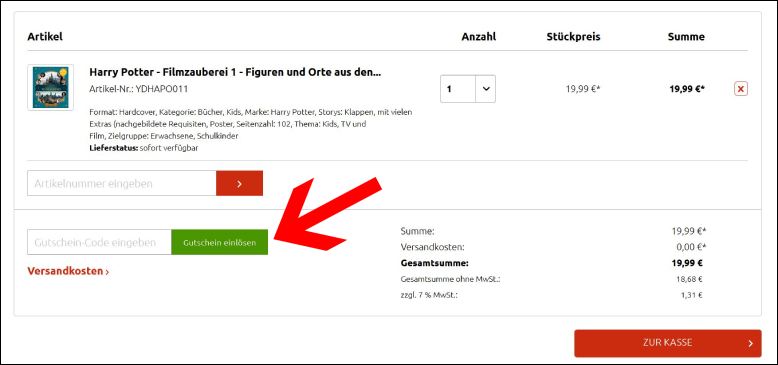Focus the Artikelnummer eingeben field
The image size is (778, 365).
click(122, 183)
